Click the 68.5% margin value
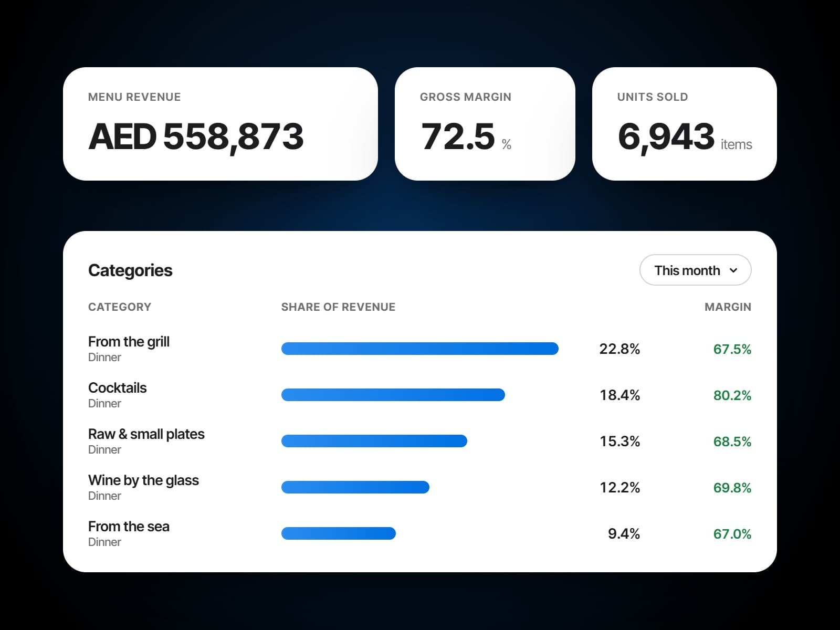 coord(732,441)
